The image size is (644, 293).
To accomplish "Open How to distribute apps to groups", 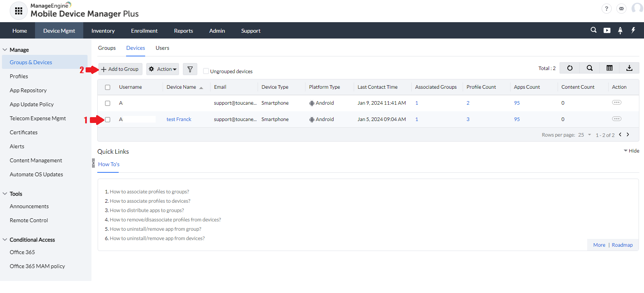I will [147, 210].
